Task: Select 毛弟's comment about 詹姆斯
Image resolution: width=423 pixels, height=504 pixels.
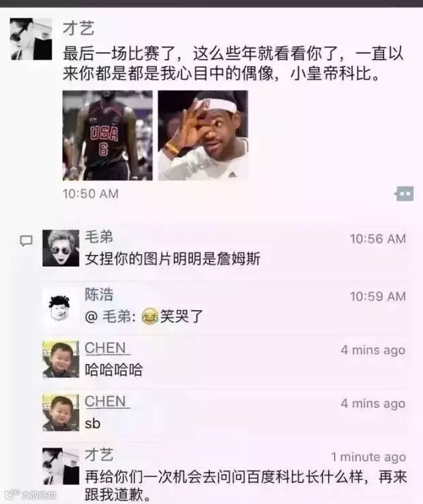Action: (172, 258)
